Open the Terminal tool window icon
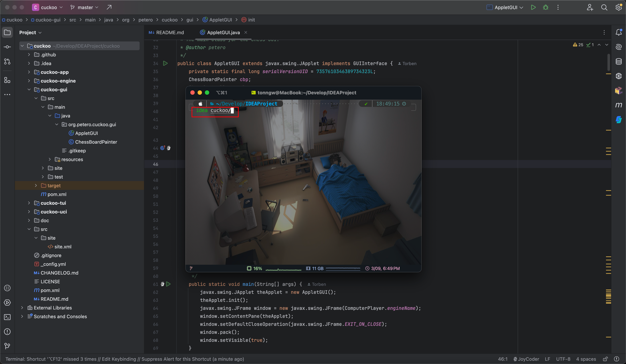 tap(7, 317)
